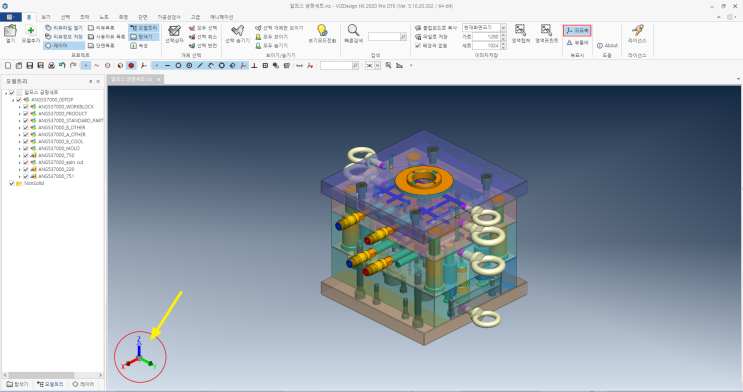Click the 영역프린트 area print icon
743x392 pixels.
546,31
